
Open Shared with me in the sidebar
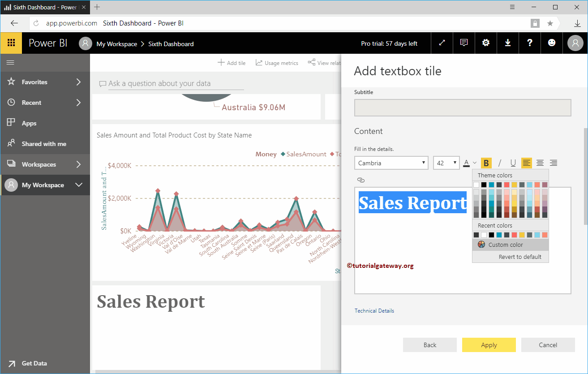coord(44,143)
